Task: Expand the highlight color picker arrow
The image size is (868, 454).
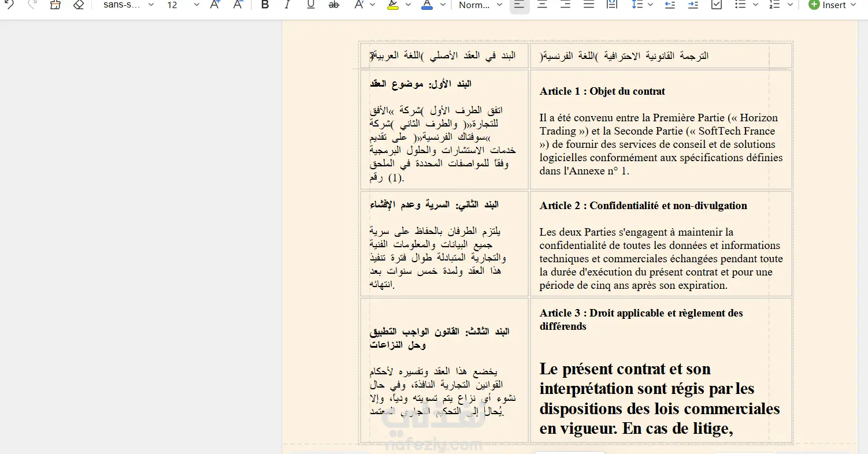Action: point(408,5)
